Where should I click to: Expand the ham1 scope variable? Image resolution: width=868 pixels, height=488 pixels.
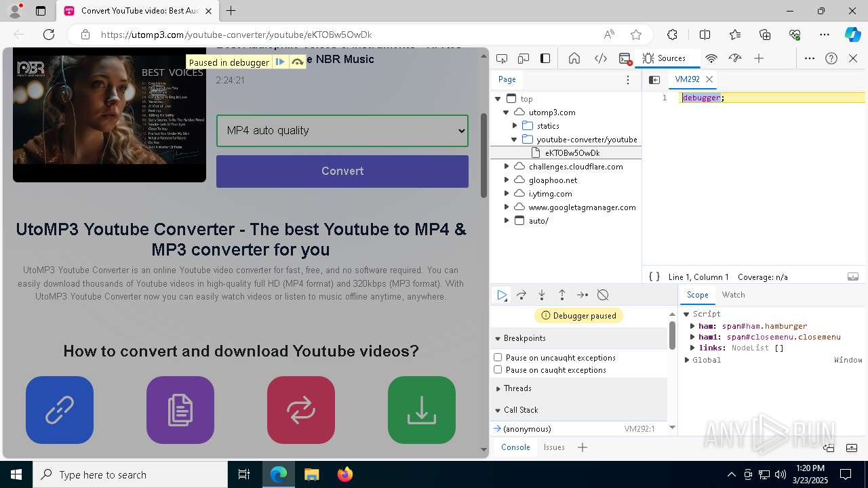coord(692,337)
